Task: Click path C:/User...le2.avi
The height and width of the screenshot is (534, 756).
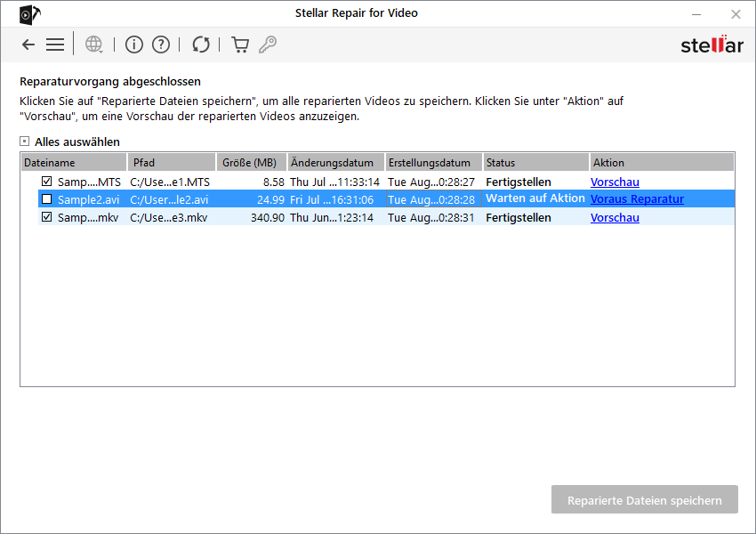Action: (169, 199)
